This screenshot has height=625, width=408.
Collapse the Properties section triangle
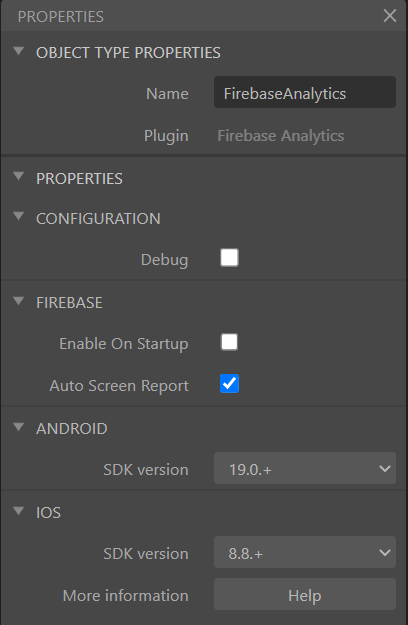point(18,177)
